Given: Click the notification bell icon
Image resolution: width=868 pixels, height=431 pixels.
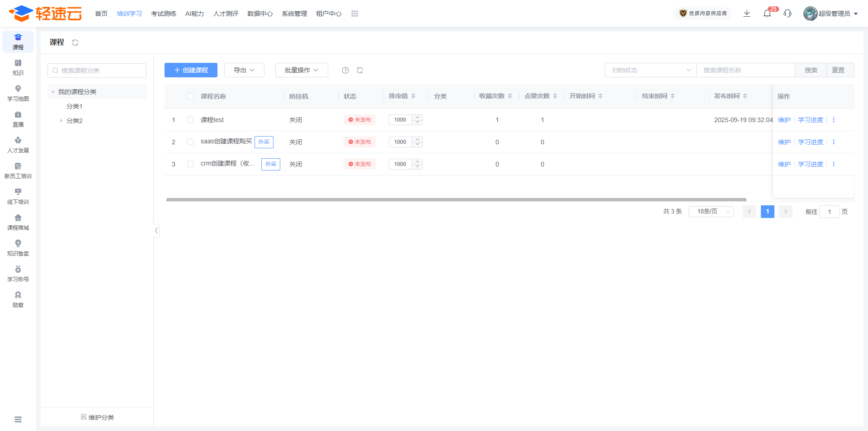Looking at the screenshot, I should pos(767,14).
